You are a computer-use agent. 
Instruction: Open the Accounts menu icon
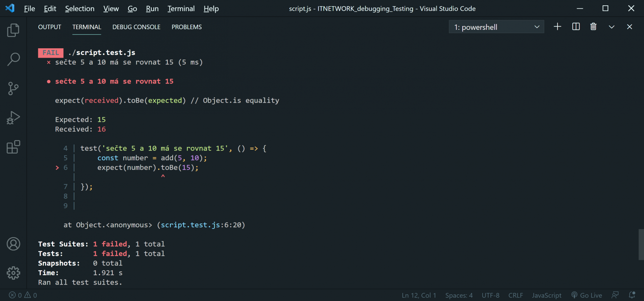point(13,244)
